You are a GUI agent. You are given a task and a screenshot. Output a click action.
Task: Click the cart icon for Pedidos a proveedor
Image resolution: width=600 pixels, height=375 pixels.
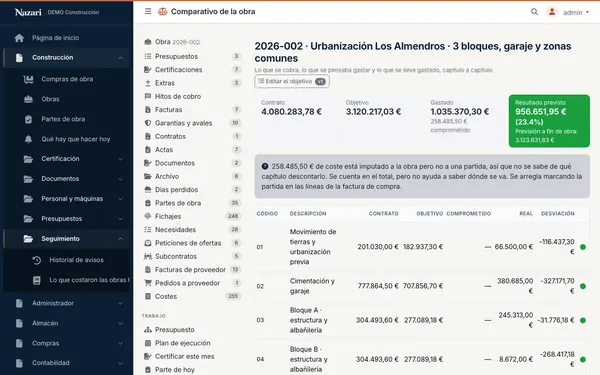(x=148, y=283)
